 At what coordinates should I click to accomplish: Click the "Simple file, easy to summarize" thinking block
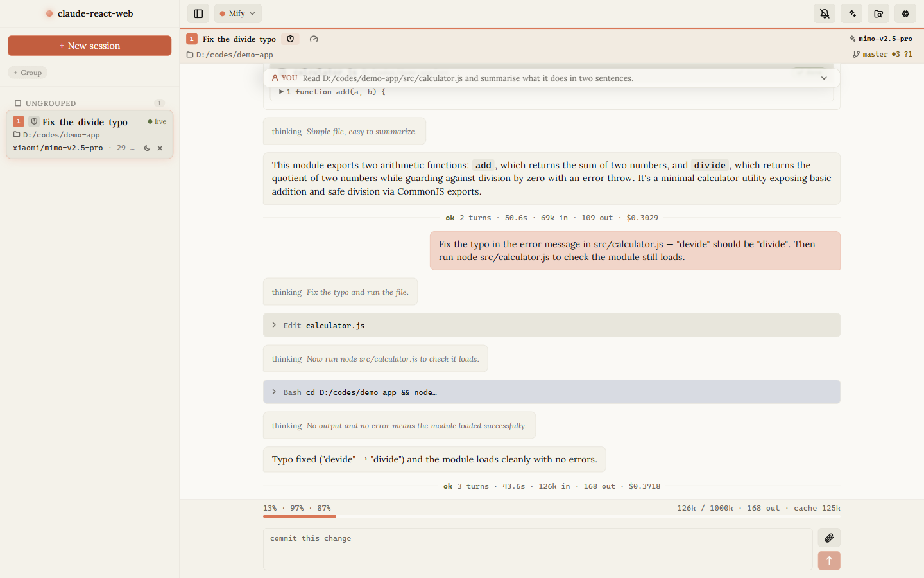point(345,132)
